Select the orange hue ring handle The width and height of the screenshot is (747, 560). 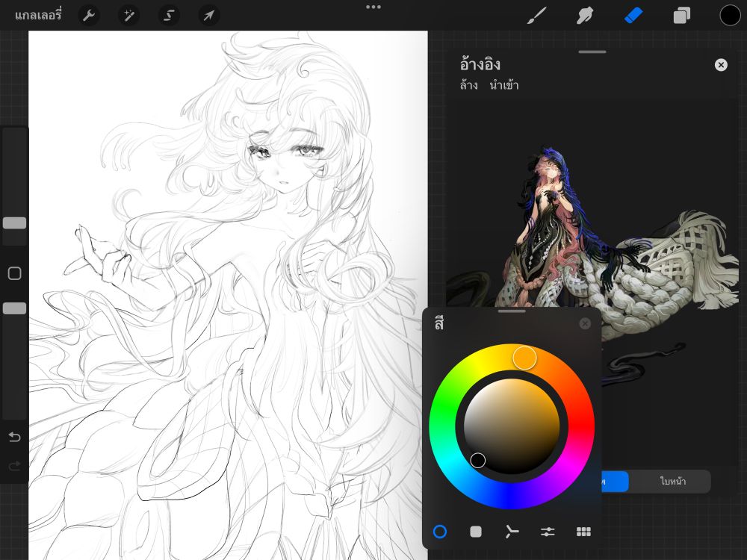tap(524, 358)
